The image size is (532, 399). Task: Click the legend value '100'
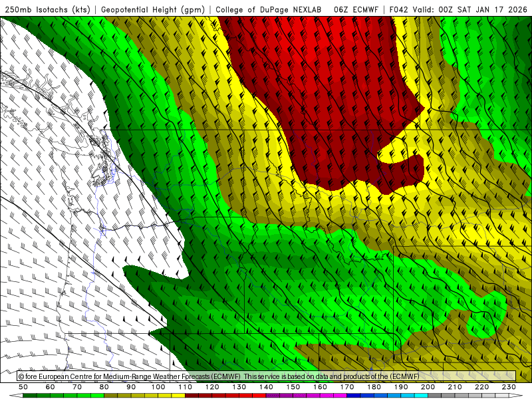click(x=158, y=387)
